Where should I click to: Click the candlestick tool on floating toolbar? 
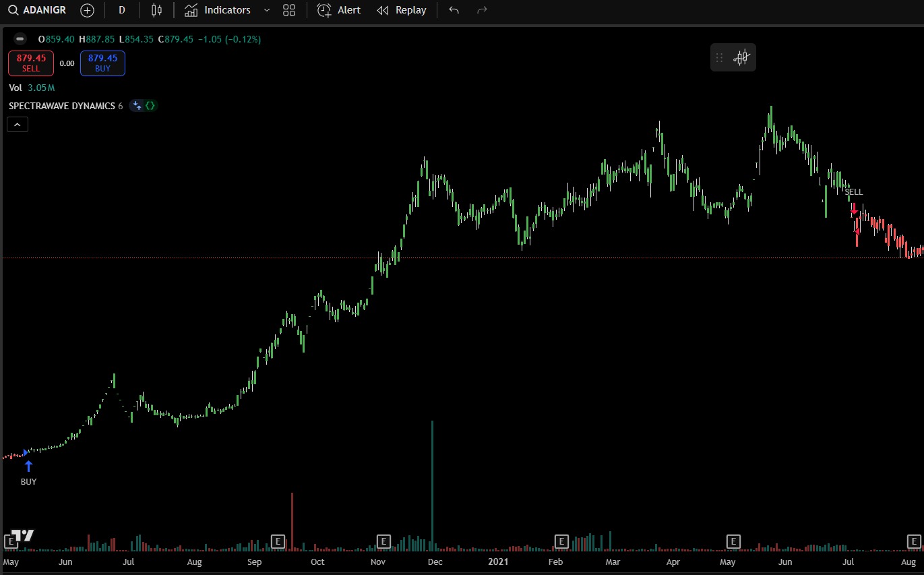pos(741,57)
